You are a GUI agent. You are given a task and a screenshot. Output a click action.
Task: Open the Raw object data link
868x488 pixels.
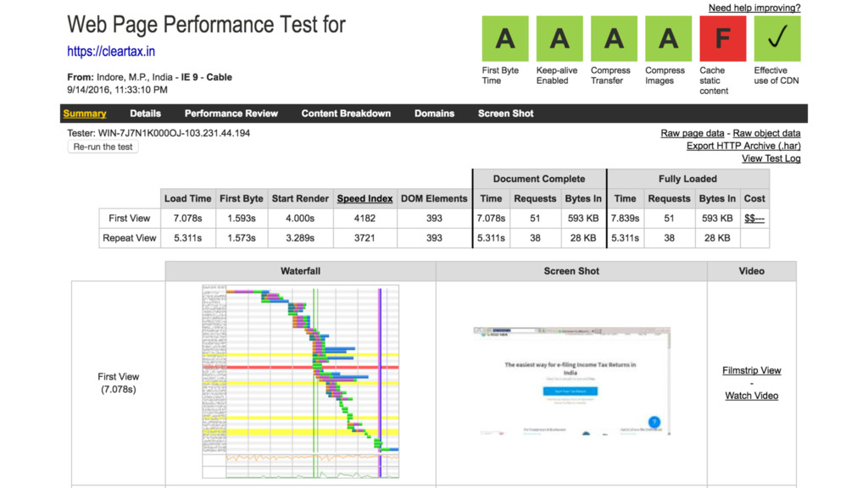[766, 133]
